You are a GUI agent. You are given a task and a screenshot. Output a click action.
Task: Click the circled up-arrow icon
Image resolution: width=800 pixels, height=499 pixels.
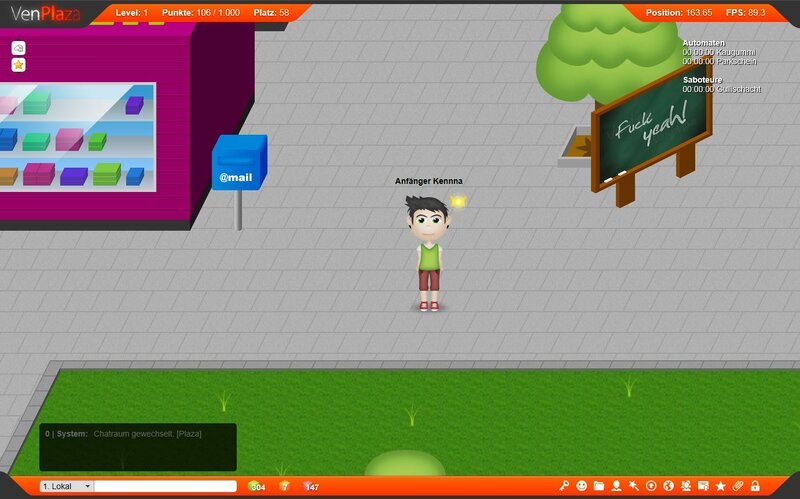[651, 485]
